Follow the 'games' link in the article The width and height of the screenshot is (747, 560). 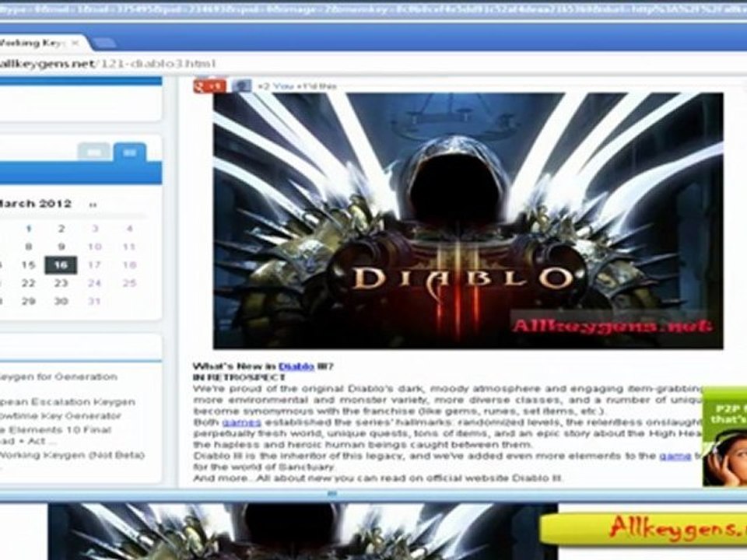click(241, 422)
